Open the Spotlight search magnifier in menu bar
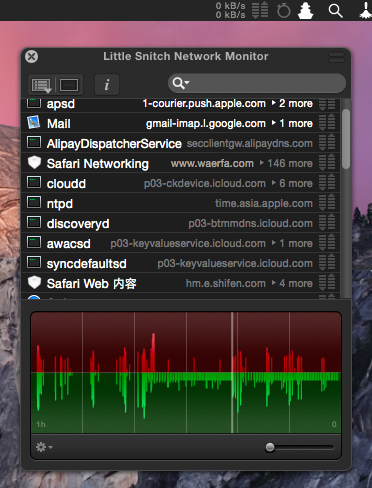 pos(335,11)
